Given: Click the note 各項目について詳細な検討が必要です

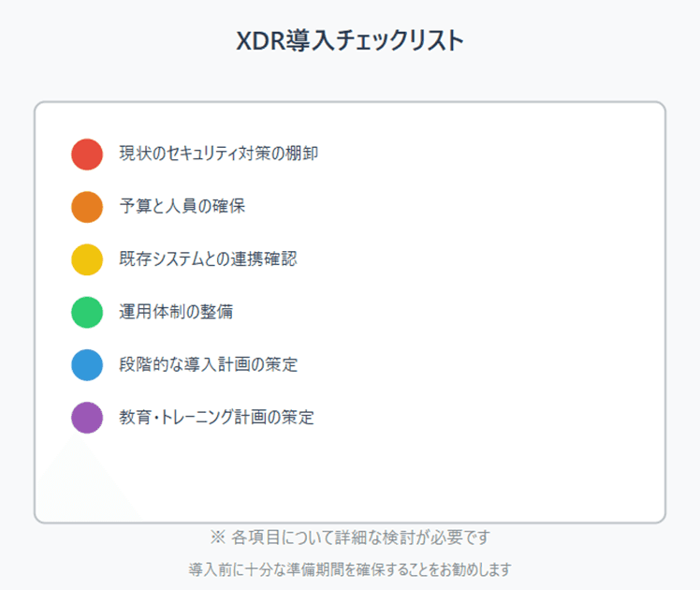Looking at the screenshot, I should coord(360,538).
